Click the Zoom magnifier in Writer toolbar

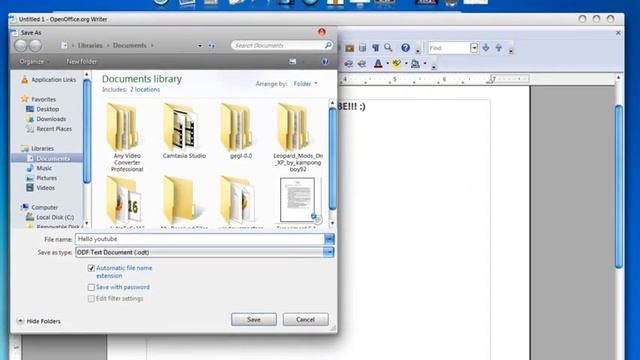[388, 48]
